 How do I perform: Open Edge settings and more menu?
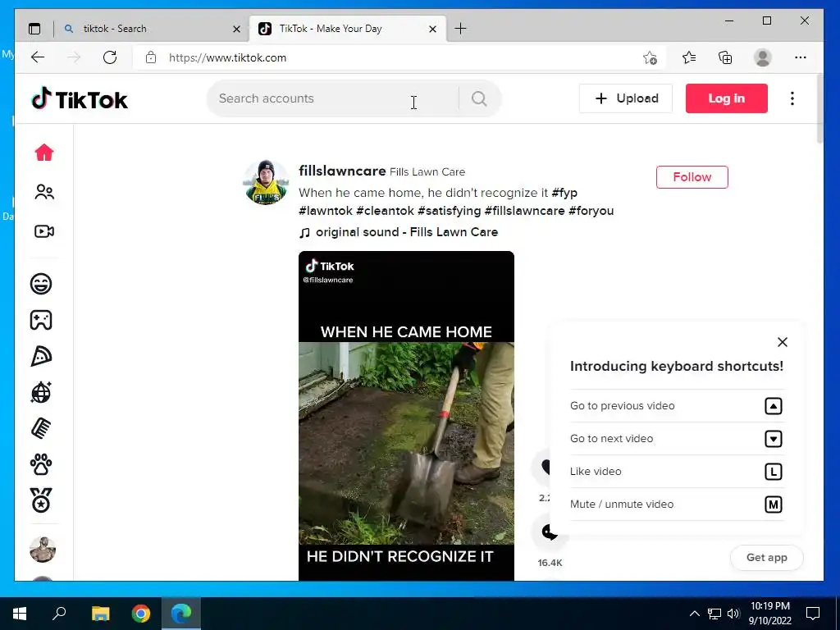(801, 57)
